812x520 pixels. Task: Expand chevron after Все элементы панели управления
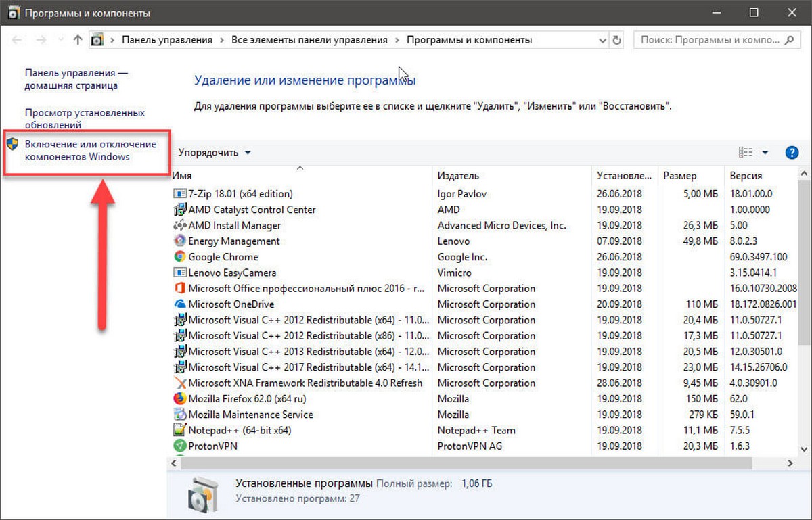[397, 40]
